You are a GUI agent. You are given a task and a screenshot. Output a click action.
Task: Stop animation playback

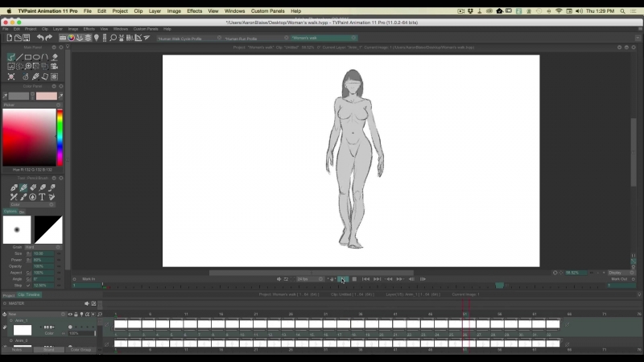354,279
